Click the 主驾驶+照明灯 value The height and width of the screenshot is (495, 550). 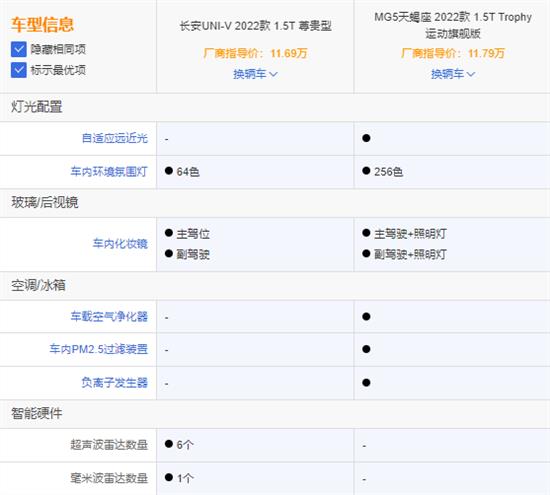pos(410,234)
